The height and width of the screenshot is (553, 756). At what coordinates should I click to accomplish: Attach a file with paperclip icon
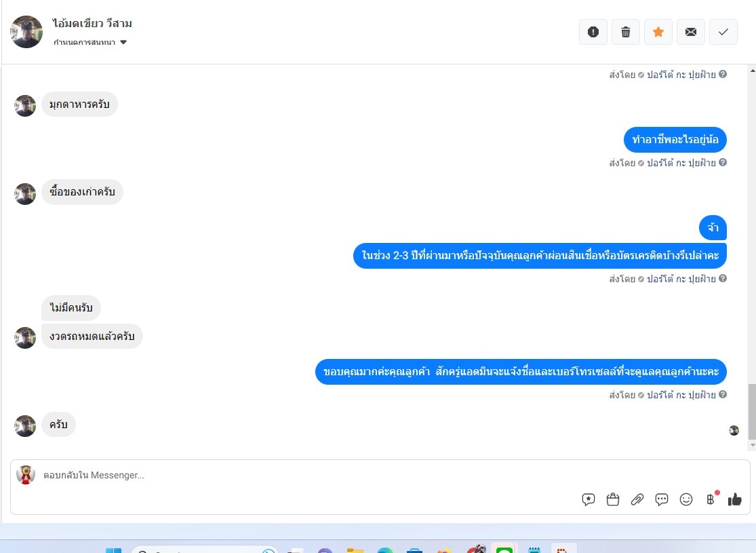[637, 499]
